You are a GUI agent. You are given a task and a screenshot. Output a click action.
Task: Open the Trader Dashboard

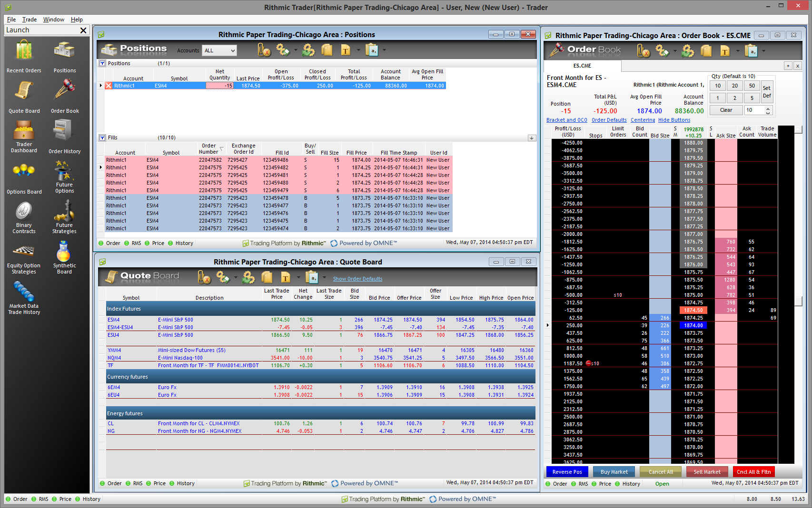[x=24, y=137]
